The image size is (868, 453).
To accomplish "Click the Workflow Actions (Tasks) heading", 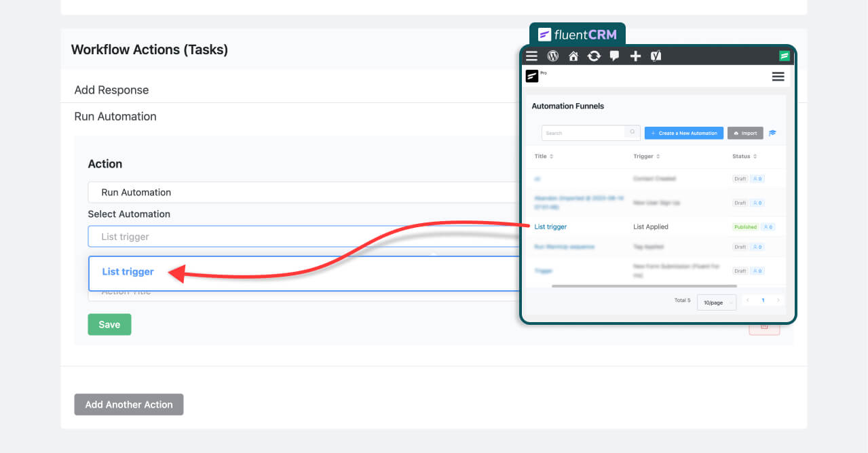I will tap(149, 50).
